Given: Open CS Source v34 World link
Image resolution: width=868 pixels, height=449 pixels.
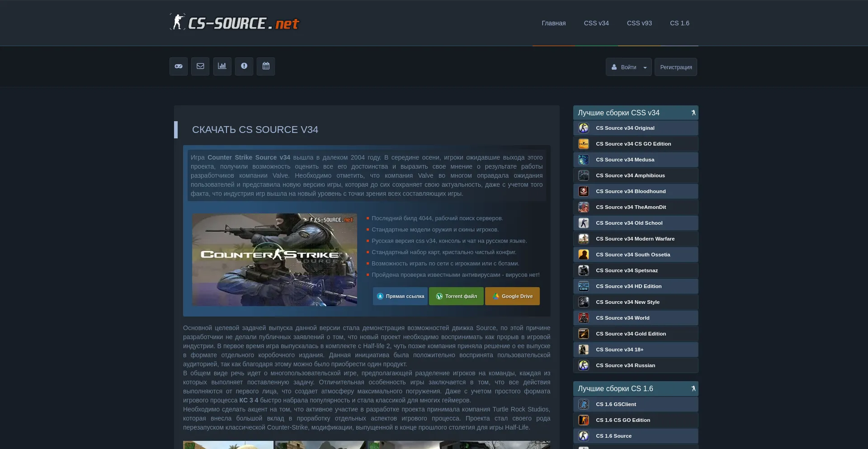Looking at the screenshot, I should pyautogui.click(x=623, y=318).
